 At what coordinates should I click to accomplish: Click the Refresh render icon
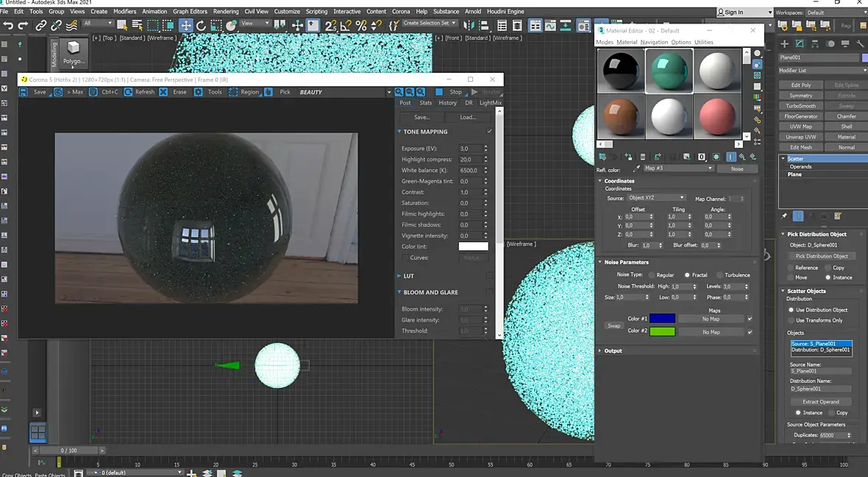[x=129, y=92]
